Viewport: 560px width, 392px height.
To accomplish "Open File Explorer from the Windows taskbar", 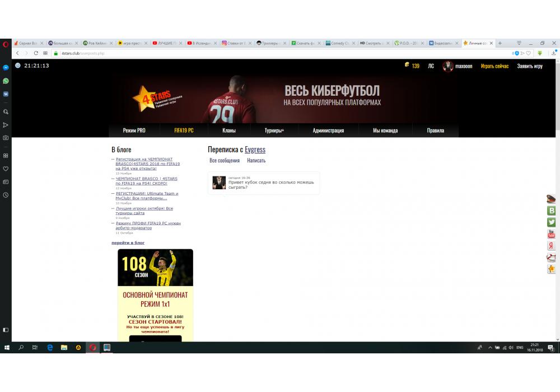I will 64,348.
